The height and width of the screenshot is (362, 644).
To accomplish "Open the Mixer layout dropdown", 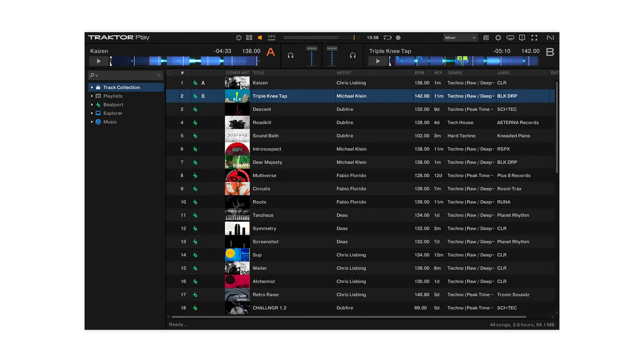I will 460,38.
